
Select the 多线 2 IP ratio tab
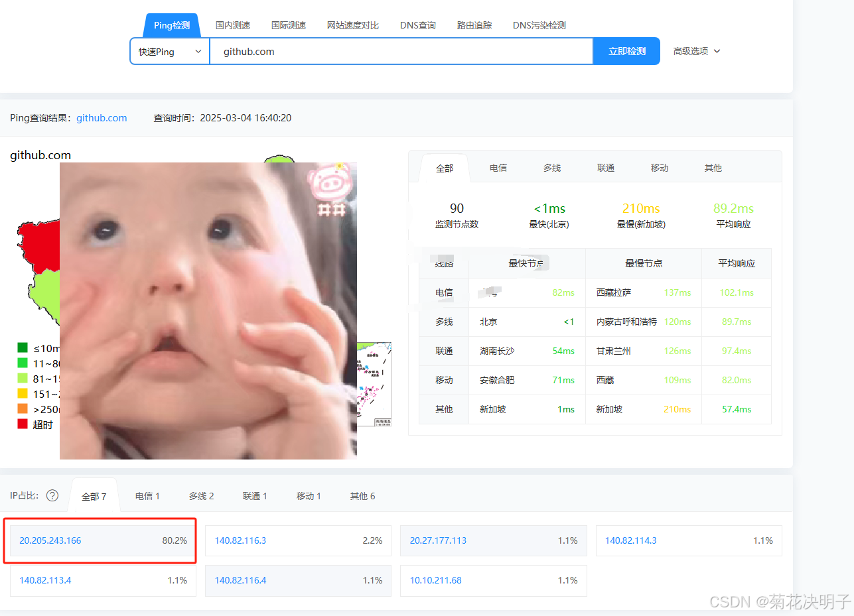click(x=201, y=496)
